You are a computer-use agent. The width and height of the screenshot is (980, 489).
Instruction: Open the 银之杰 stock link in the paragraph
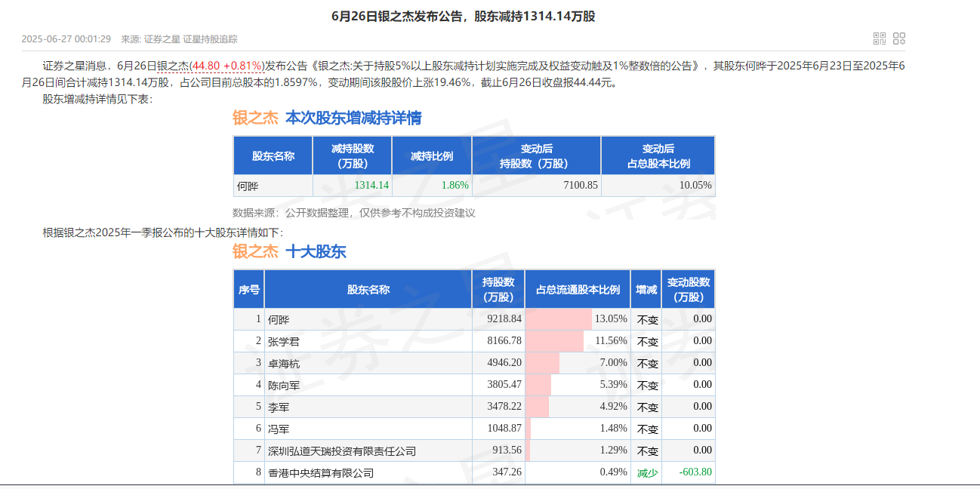[172, 66]
